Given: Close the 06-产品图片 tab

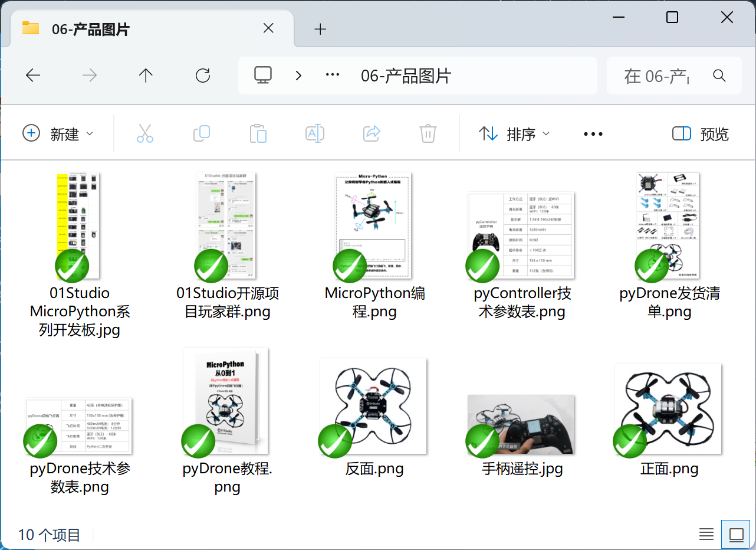Looking at the screenshot, I should (x=268, y=28).
